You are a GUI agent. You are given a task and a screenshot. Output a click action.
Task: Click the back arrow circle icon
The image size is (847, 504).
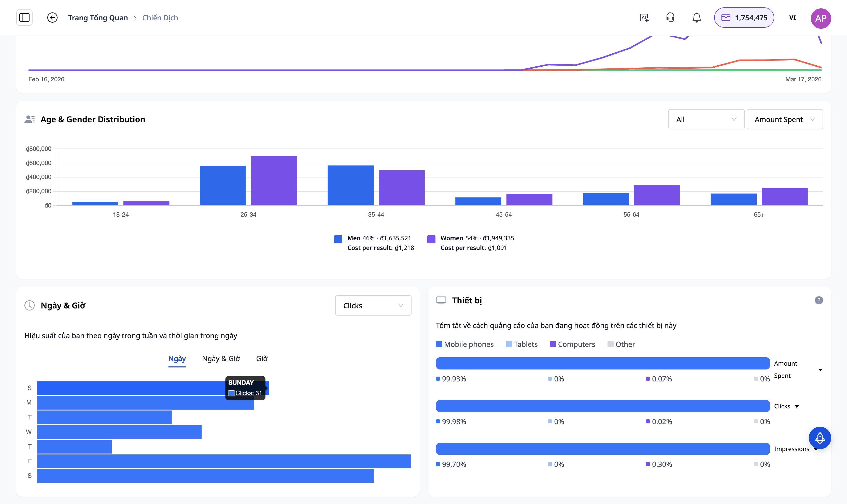pyautogui.click(x=52, y=18)
